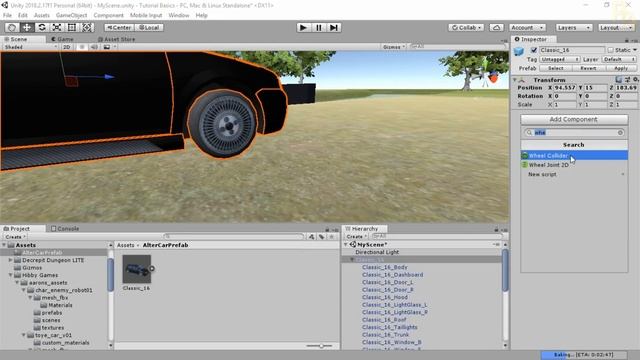640x360 pixels.
Task: Select the combined Transform tool
Action: click(x=87, y=27)
